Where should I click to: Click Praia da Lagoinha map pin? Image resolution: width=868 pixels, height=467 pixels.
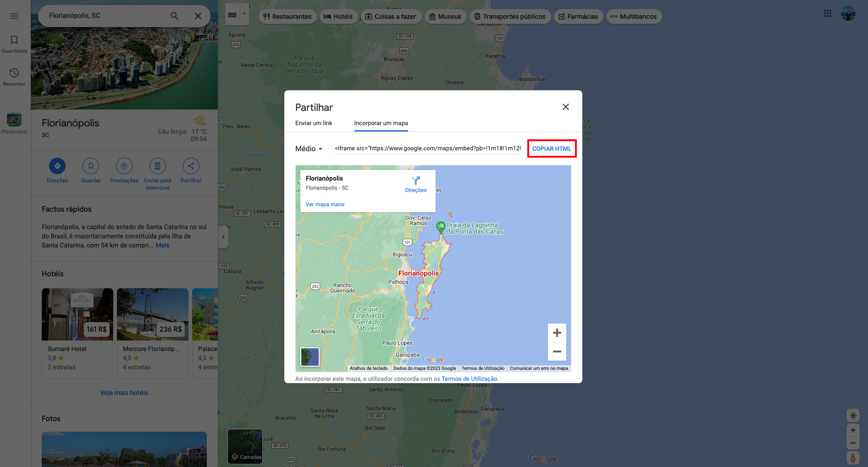point(441,227)
